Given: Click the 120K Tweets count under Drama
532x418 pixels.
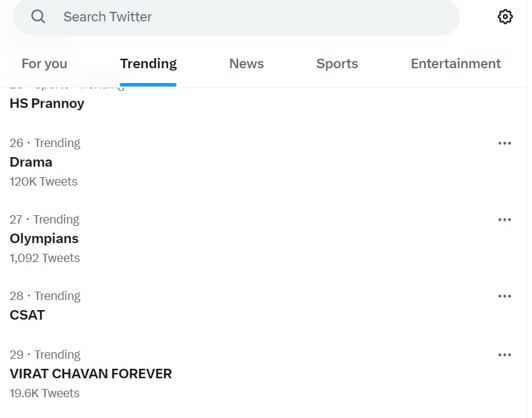Looking at the screenshot, I should click(x=43, y=181).
